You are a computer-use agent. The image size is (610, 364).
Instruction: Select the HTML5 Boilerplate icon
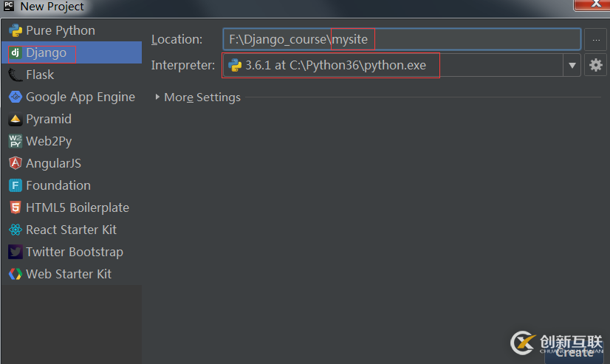pyautogui.click(x=15, y=207)
